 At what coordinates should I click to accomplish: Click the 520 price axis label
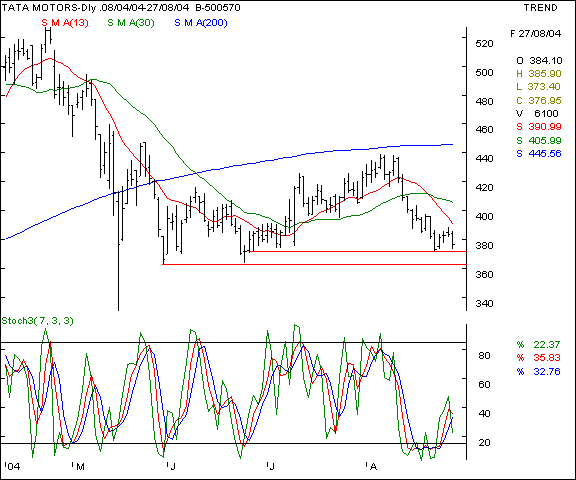[484, 44]
